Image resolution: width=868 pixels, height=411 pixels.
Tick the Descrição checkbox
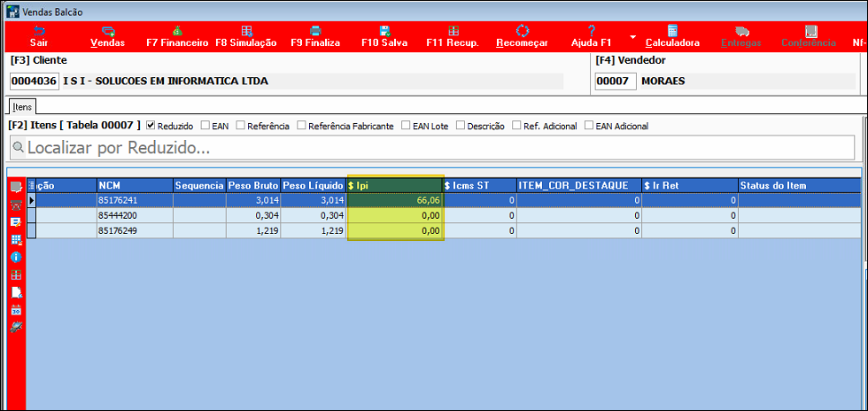click(x=461, y=126)
